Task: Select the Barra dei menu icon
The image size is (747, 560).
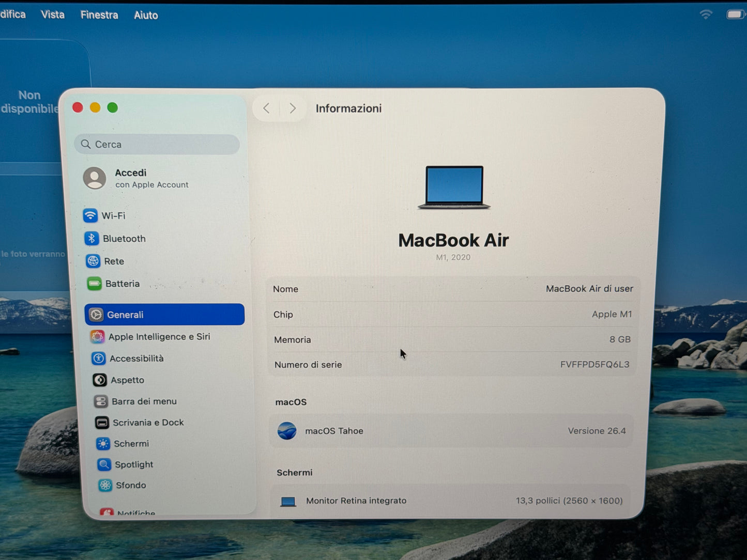Action: pos(101,401)
